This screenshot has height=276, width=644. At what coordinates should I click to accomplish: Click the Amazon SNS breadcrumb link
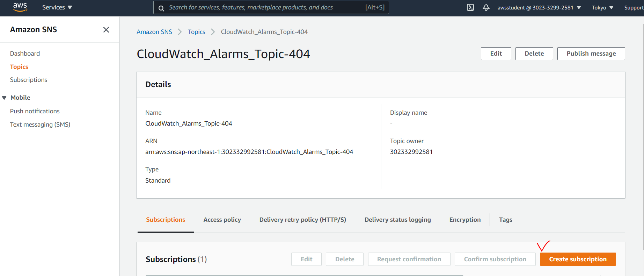[x=154, y=32]
